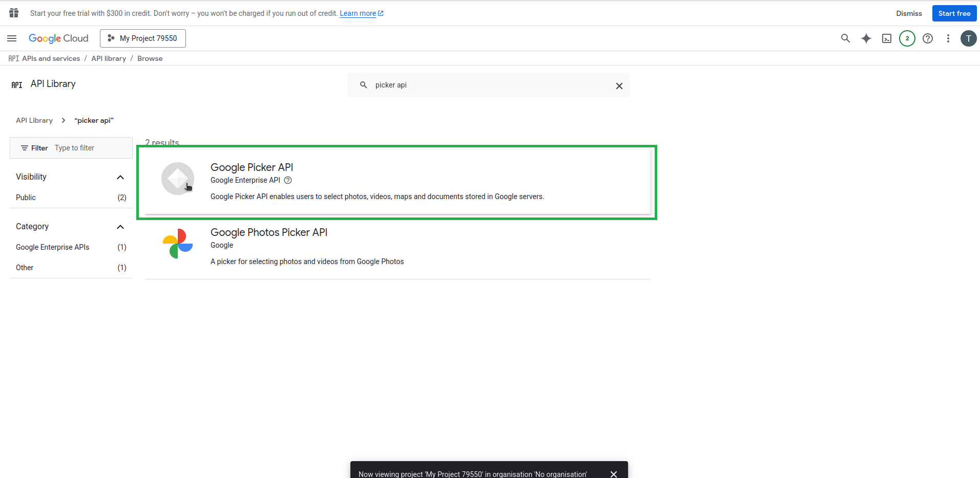Viewport: 980px width, 478px height.
Task: Open the three-dot settings and utilities menu
Action: tap(948, 38)
